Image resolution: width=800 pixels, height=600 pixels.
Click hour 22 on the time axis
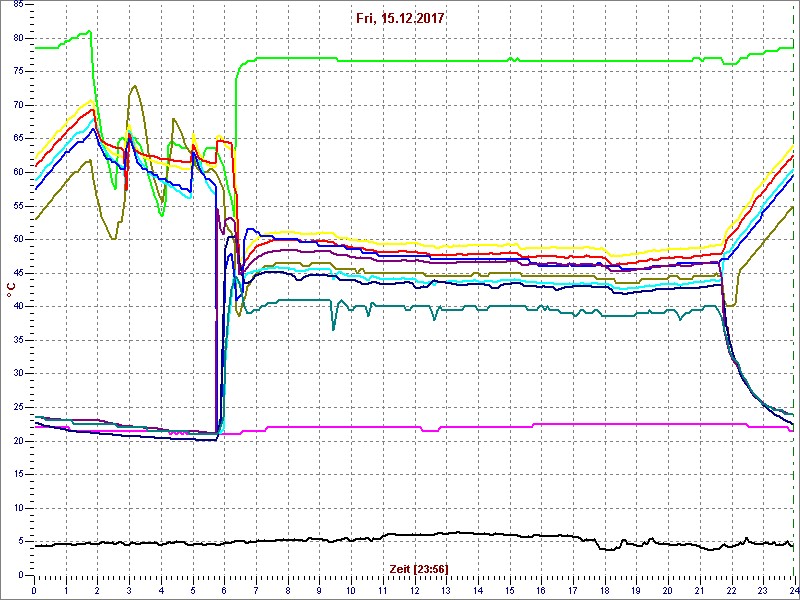point(731,591)
